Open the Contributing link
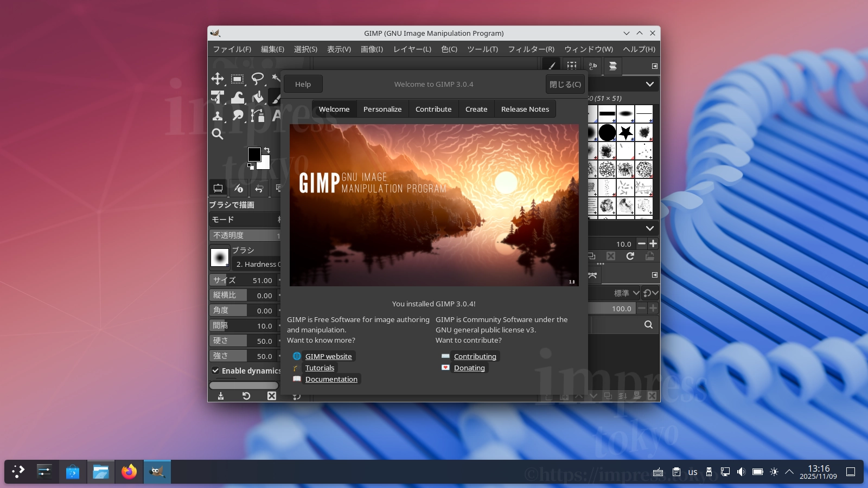Image resolution: width=868 pixels, height=488 pixels. tap(475, 356)
